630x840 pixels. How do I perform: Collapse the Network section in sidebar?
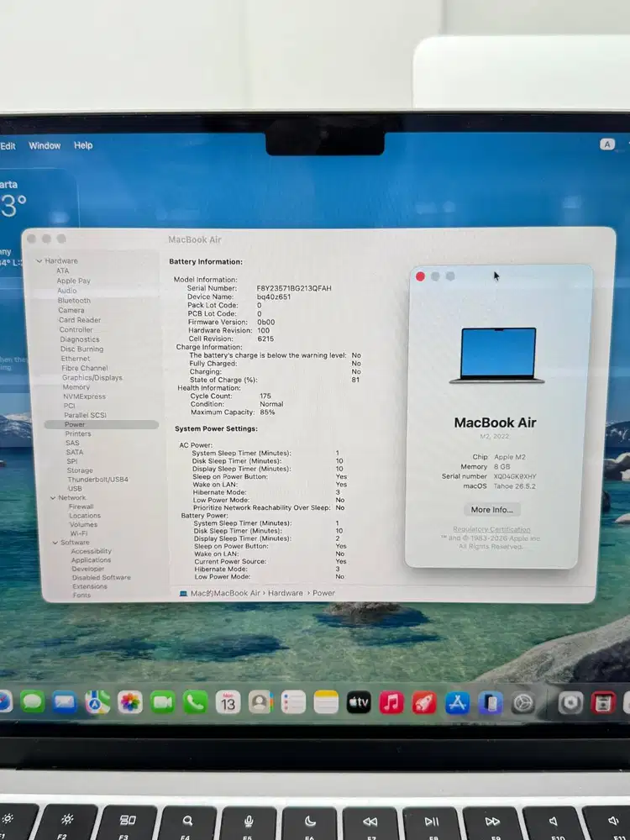[x=52, y=497]
